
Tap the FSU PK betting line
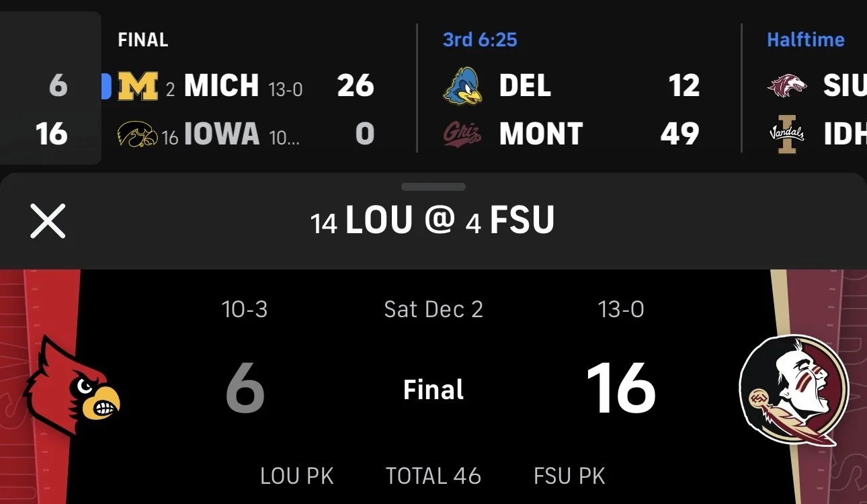569,476
